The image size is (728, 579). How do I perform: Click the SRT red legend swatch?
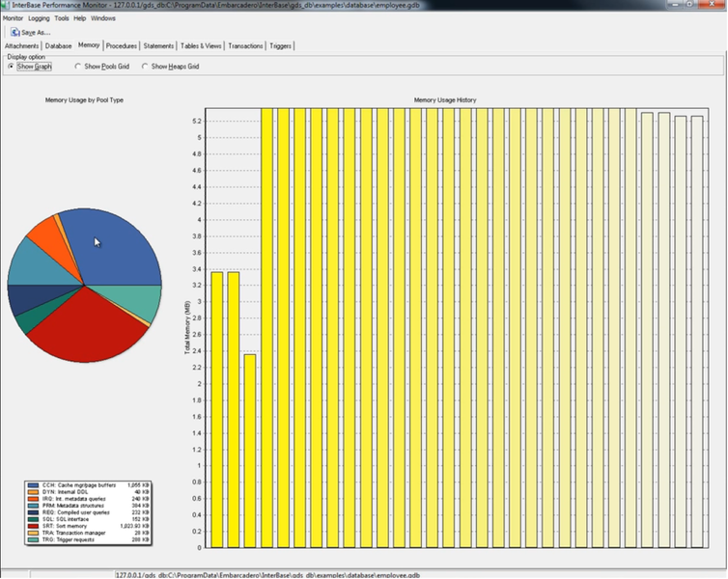33,526
